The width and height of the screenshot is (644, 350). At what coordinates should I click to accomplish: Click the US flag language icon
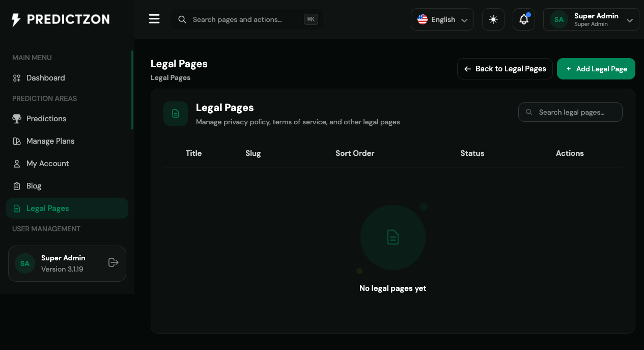(423, 19)
